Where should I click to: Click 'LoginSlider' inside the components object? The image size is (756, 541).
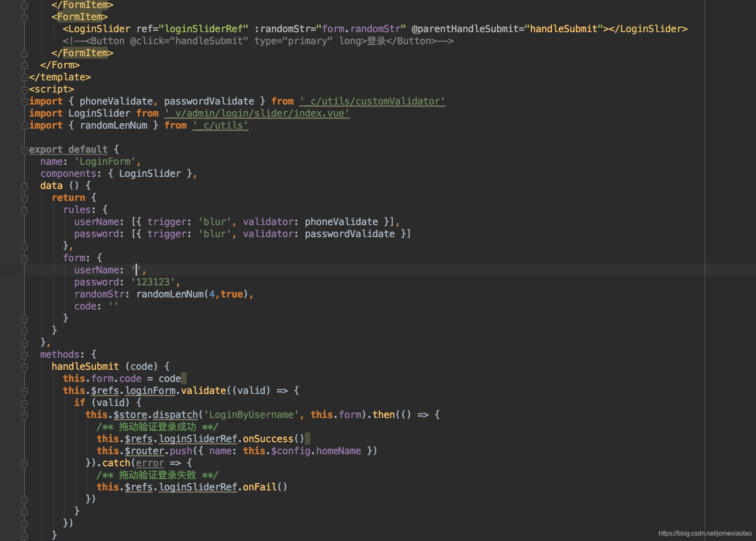(x=150, y=174)
